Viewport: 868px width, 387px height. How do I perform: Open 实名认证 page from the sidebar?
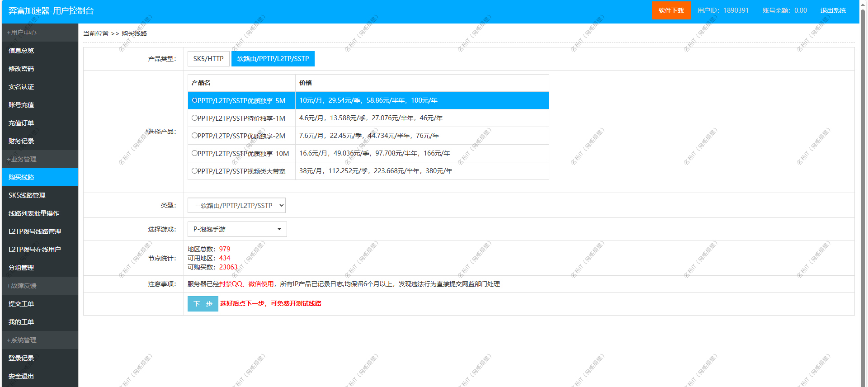(21, 87)
